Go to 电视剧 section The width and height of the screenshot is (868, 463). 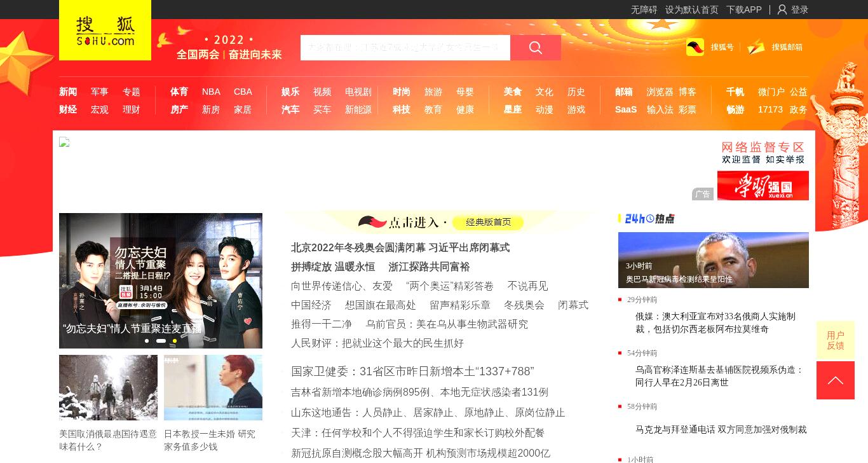[358, 92]
